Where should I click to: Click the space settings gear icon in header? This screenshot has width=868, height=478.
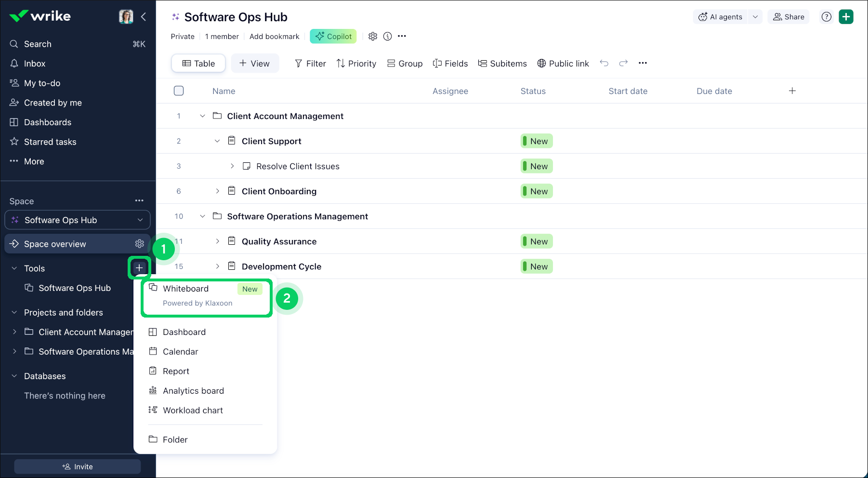372,36
